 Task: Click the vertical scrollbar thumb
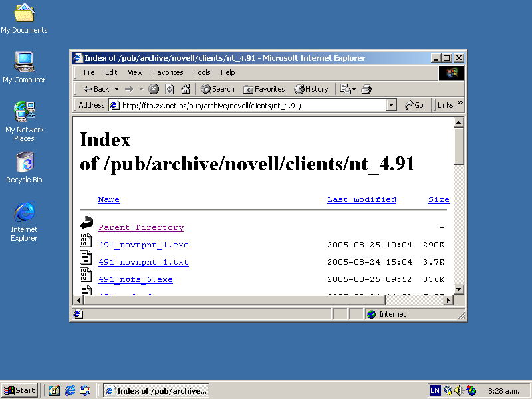tap(459, 146)
